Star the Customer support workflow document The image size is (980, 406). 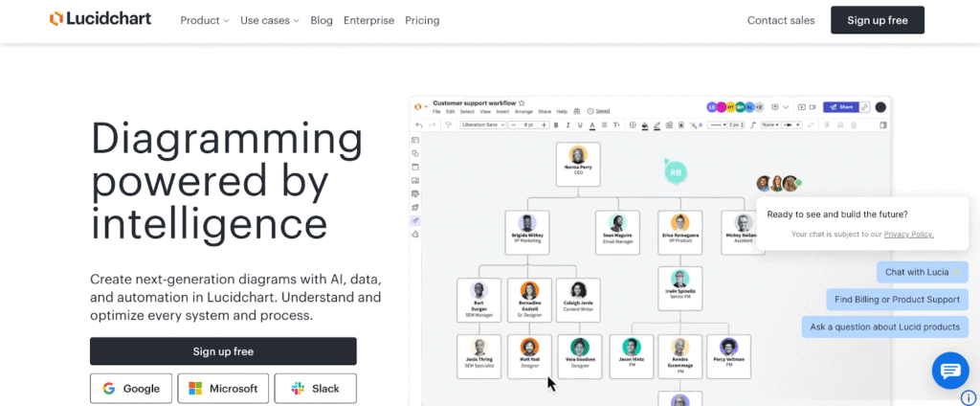522,103
